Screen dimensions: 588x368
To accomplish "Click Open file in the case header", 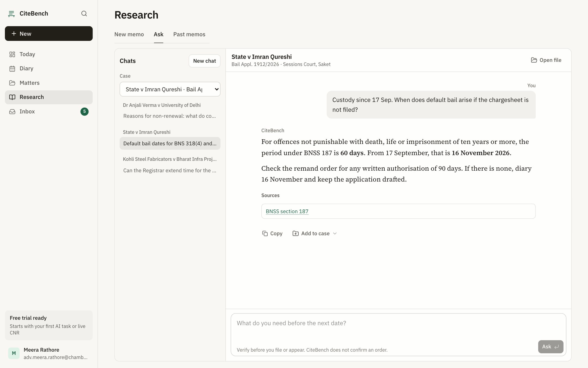I will (x=546, y=60).
